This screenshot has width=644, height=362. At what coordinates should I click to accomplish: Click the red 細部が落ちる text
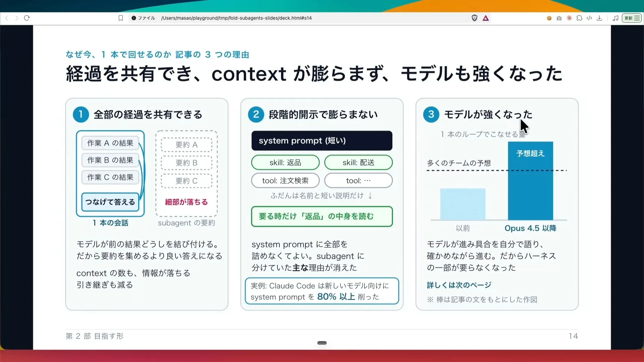tap(186, 202)
